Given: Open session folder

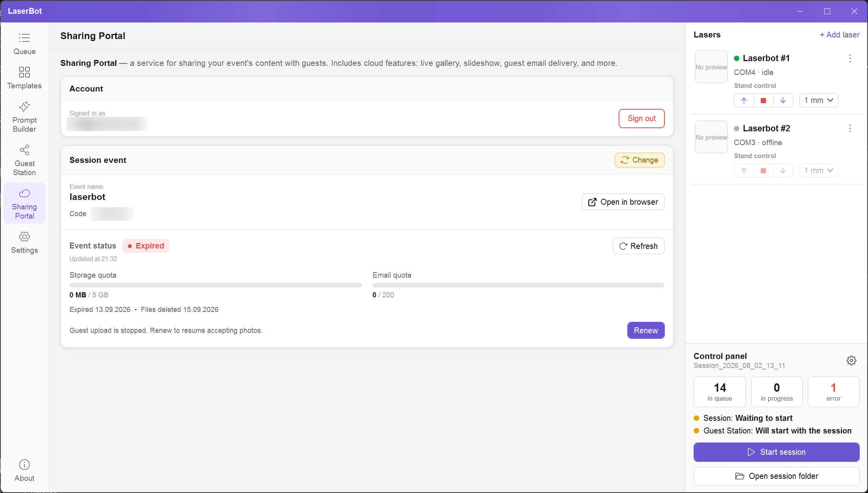Looking at the screenshot, I should tap(776, 476).
